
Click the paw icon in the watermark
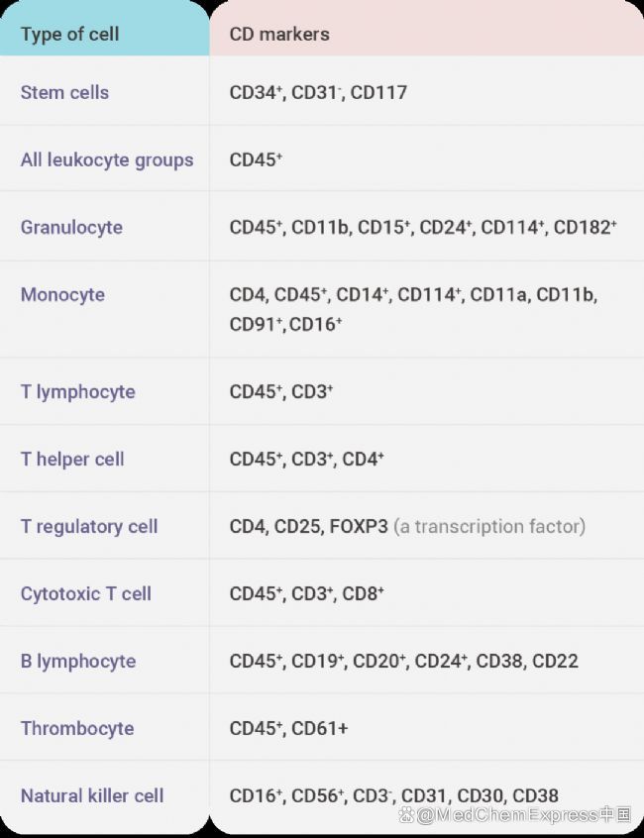tap(406, 814)
